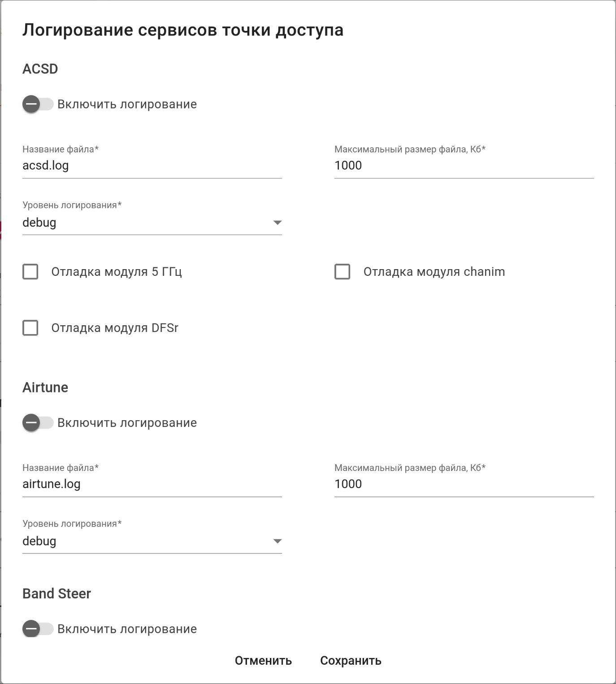Viewport: 616px width, 684px height.
Task: Focus ACSD maximum file size field
Action: pyautogui.click(x=464, y=166)
